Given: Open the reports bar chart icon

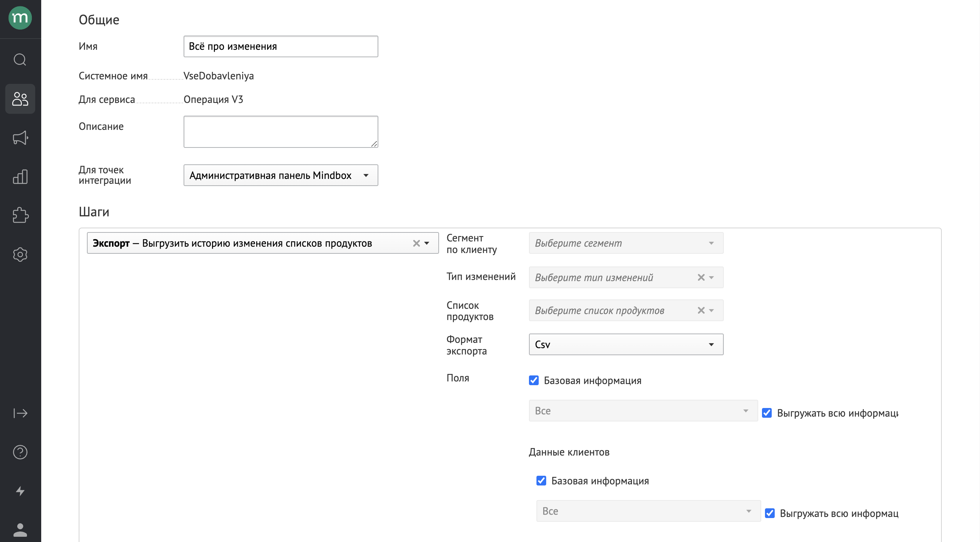Looking at the screenshot, I should tap(20, 177).
